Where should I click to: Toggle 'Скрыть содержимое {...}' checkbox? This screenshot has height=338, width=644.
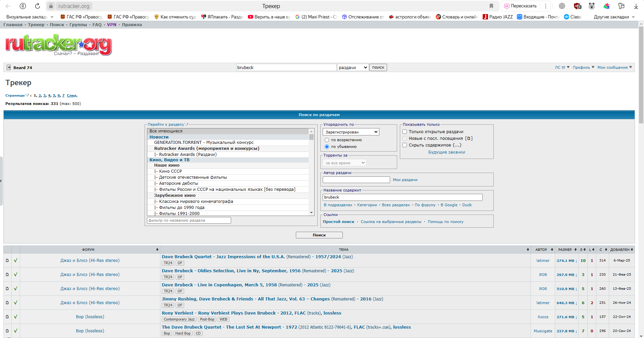[405, 145]
